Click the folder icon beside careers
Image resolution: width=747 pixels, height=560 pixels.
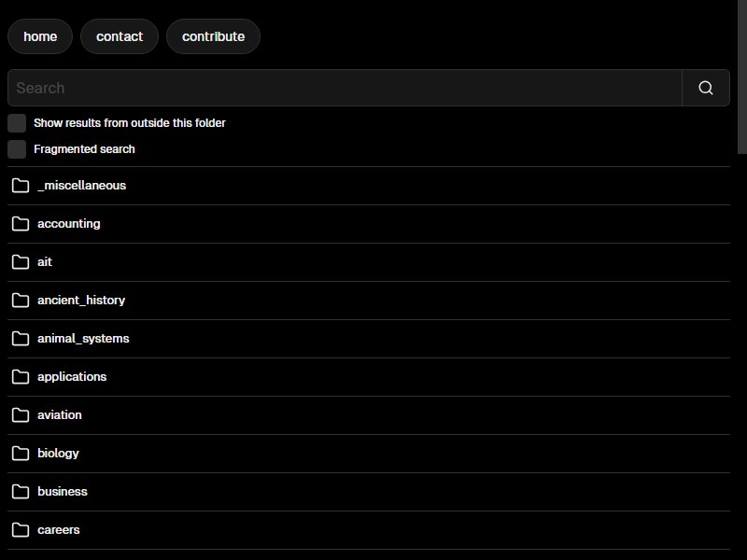click(x=21, y=529)
